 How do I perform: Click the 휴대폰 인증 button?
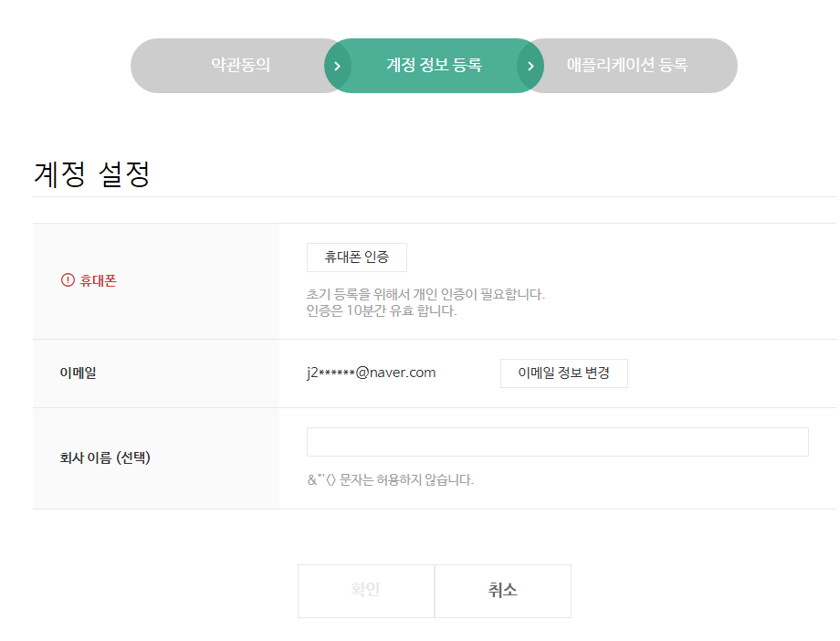coord(357,257)
